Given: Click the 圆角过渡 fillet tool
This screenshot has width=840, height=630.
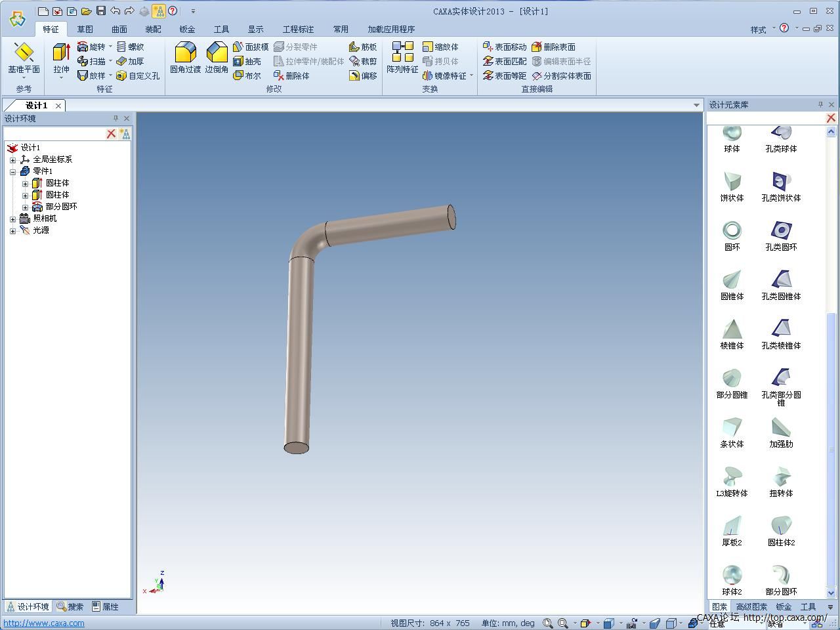Looking at the screenshot, I should pyautogui.click(x=185, y=58).
